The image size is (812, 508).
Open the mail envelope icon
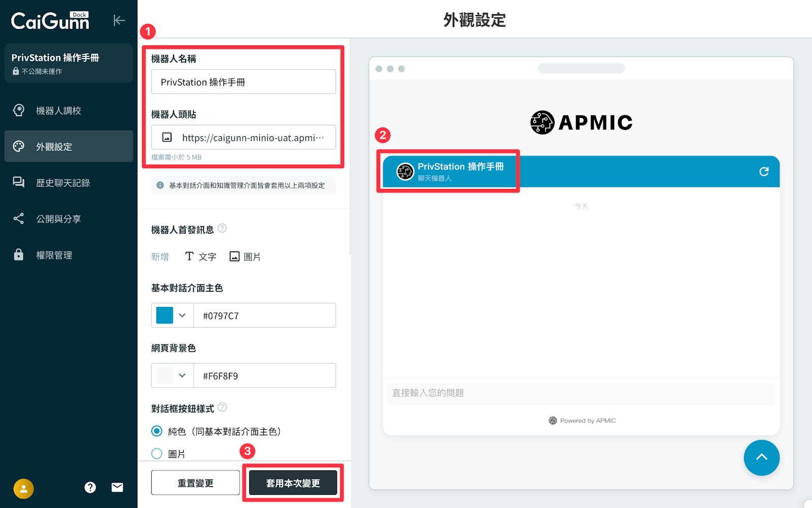[x=117, y=488]
